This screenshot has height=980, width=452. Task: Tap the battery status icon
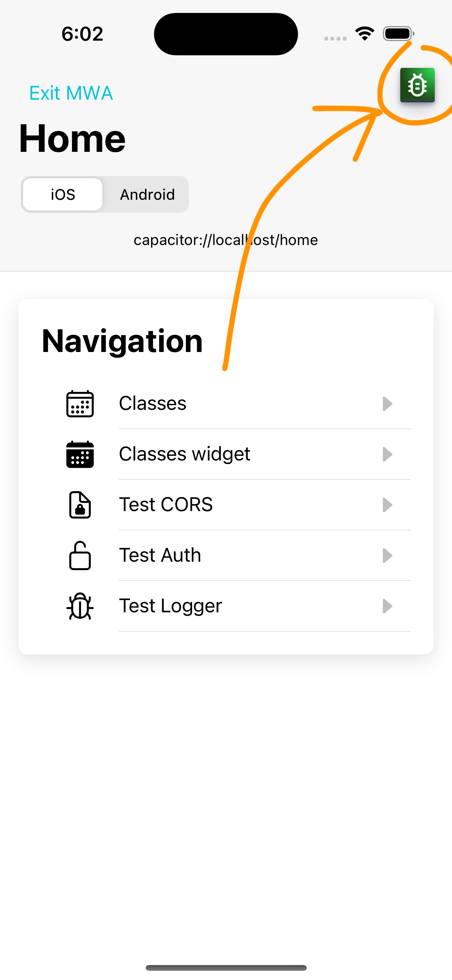coord(398,34)
